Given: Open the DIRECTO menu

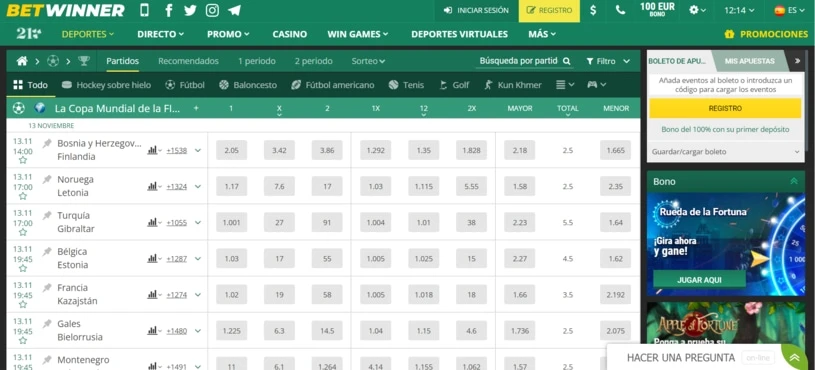Looking at the screenshot, I should (x=161, y=34).
